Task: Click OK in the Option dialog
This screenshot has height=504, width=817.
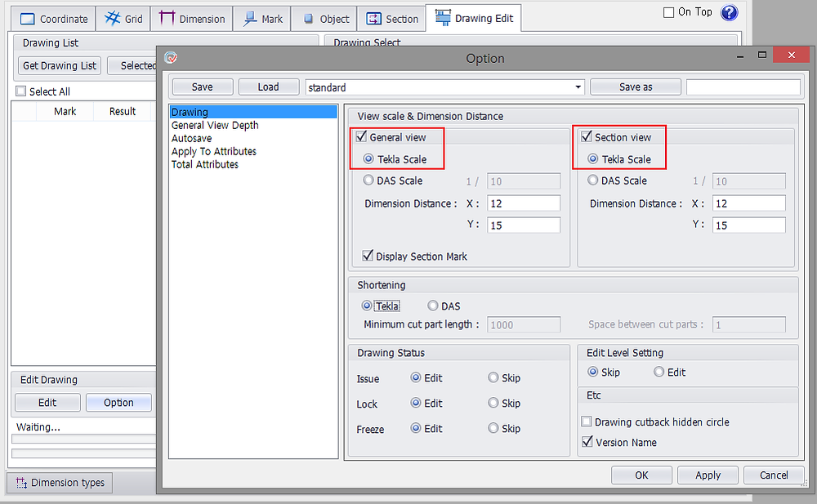Action: (x=641, y=475)
